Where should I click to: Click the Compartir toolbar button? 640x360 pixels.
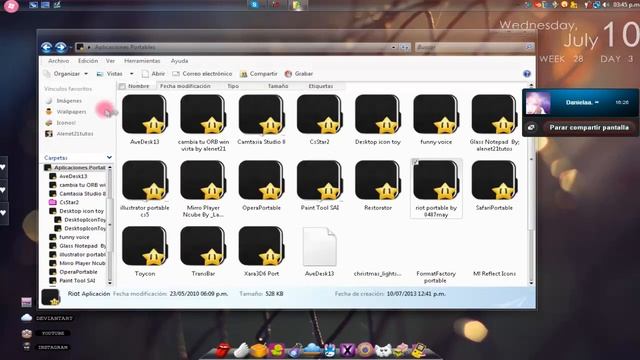point(259,74)
